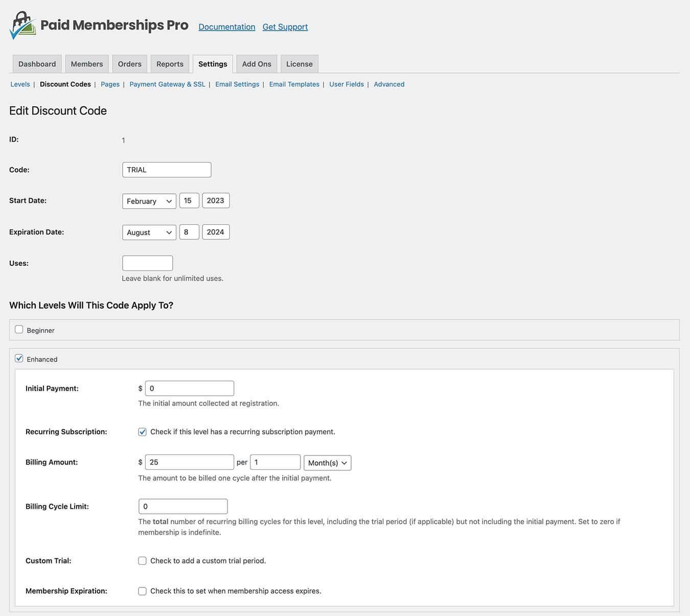Switch to the Add Ons tab
Screen dimensions: 690x616
click(x=257, y=64)
